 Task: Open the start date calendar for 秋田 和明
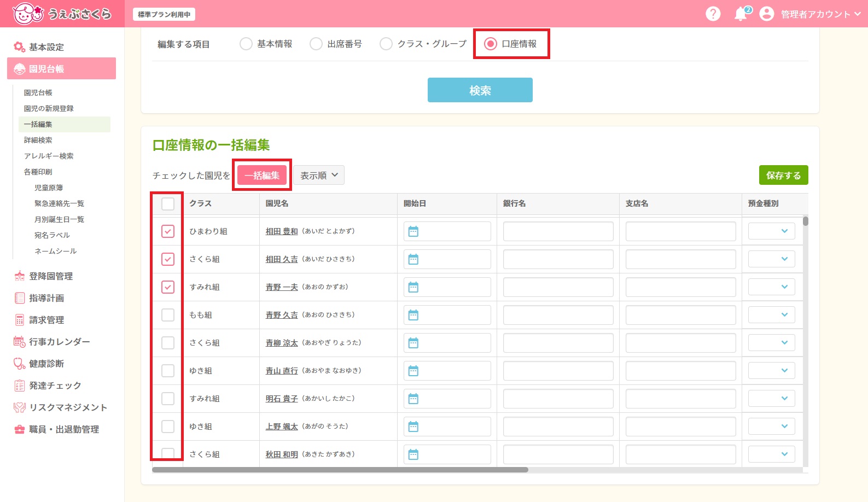(413, 454)
